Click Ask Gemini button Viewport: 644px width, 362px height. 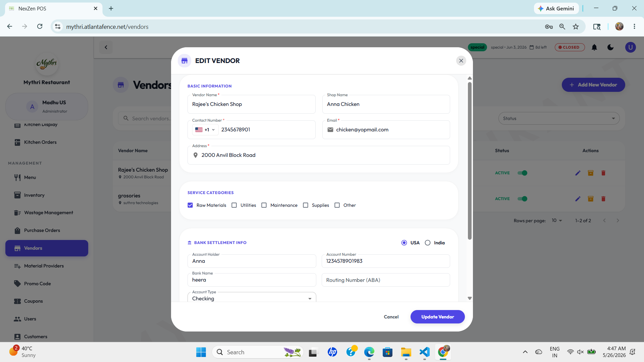[556, 8]
